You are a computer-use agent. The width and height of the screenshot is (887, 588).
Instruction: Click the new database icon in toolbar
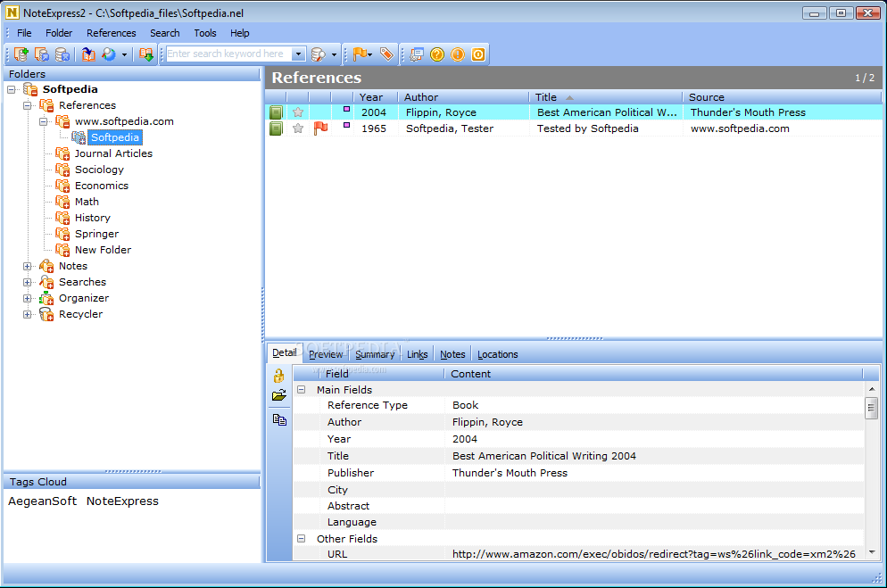coord(21,54)
